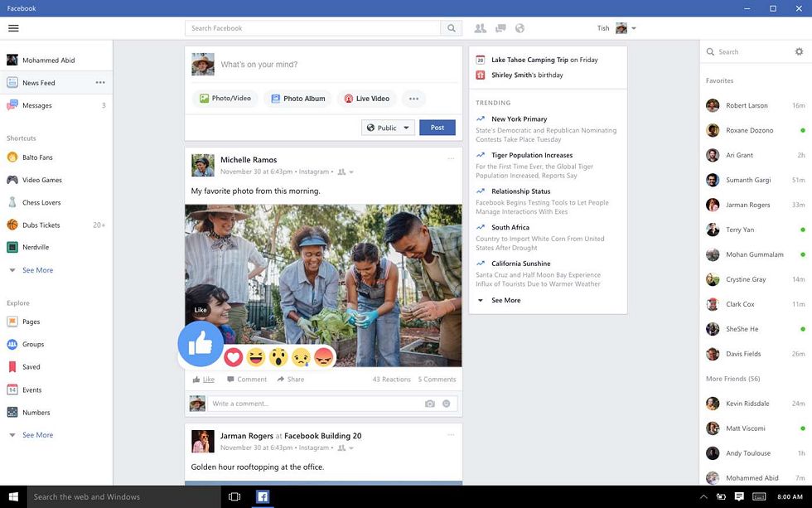Viewport: 812px width, 508px height.
Task: Start a Live Video
Action: pos(366,99)
